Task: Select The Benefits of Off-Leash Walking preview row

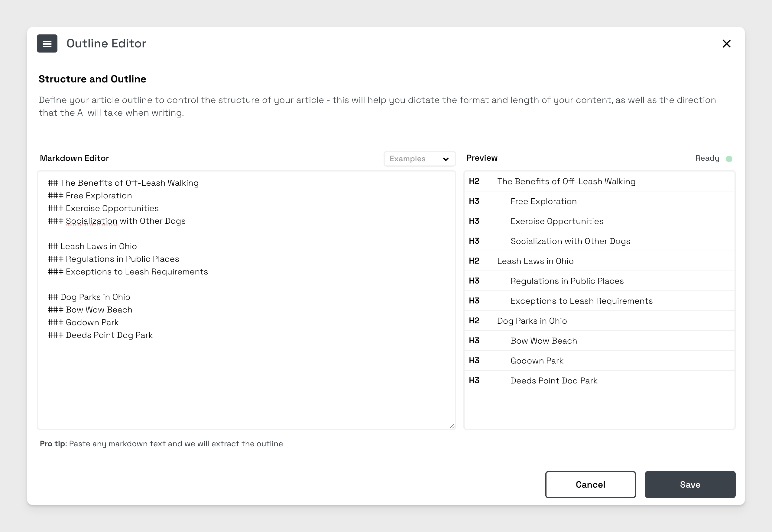Action: [x=566, y=181]
